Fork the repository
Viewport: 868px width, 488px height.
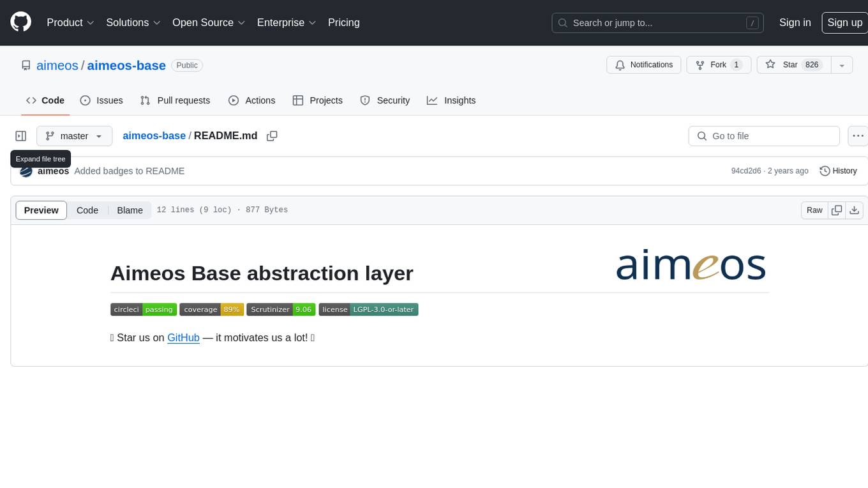pos(718,65)
